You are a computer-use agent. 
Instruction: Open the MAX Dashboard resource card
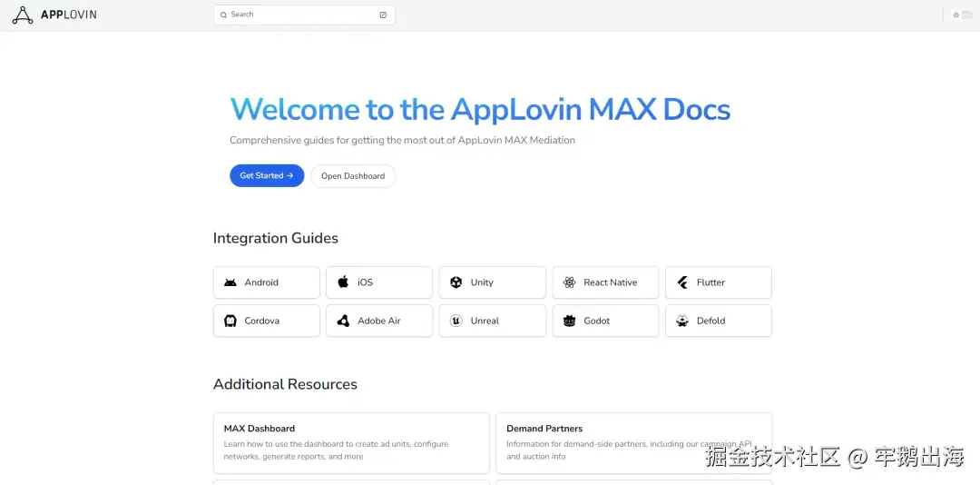pos(351,443)
